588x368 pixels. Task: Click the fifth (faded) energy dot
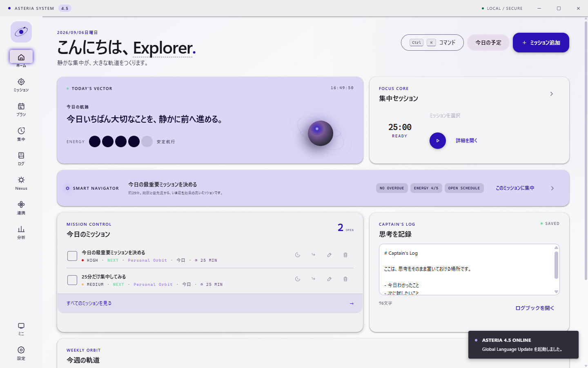[147, 141]
